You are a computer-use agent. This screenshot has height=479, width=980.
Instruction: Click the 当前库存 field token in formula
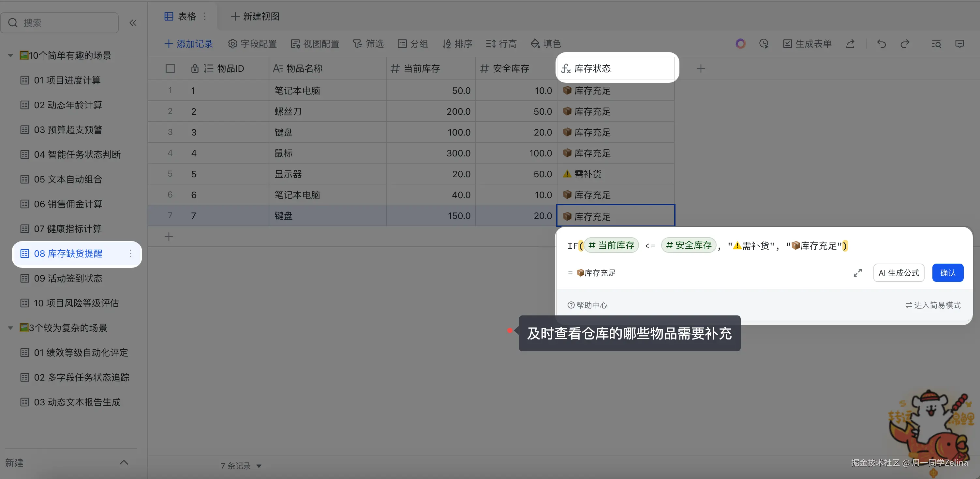coord(611,245)
